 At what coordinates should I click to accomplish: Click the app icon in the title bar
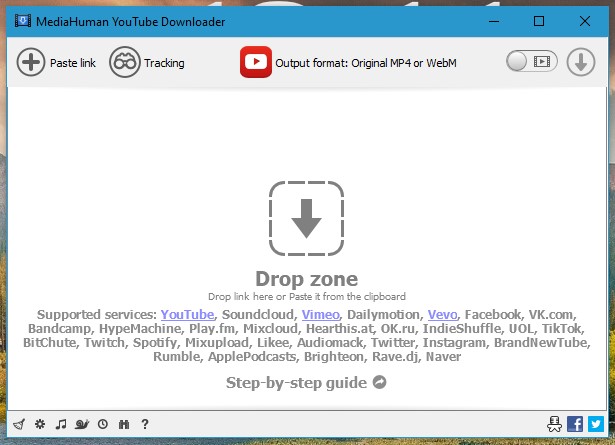(x=23, y=20)
